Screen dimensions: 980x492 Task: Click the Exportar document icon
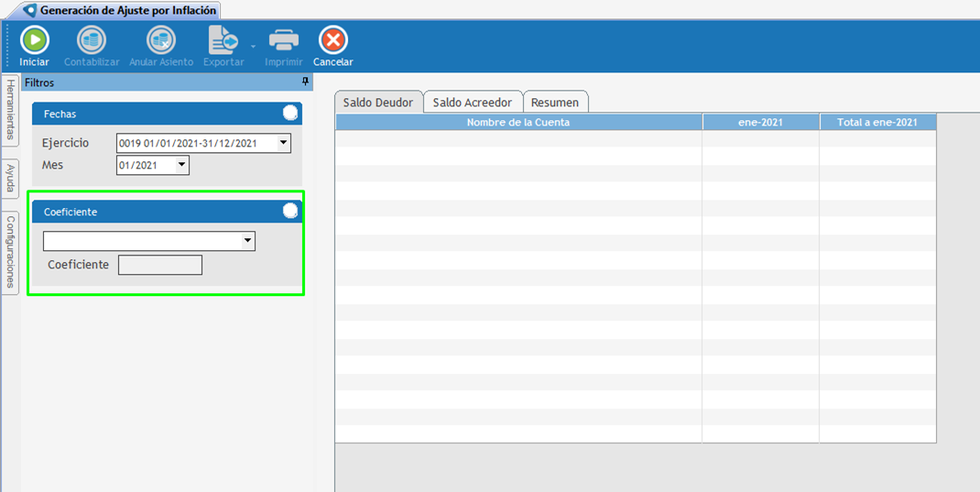222,40
